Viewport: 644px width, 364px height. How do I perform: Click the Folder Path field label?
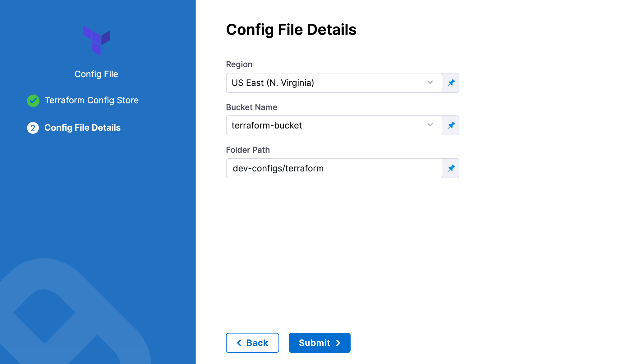pyautogui.click(x=248, y=150)
